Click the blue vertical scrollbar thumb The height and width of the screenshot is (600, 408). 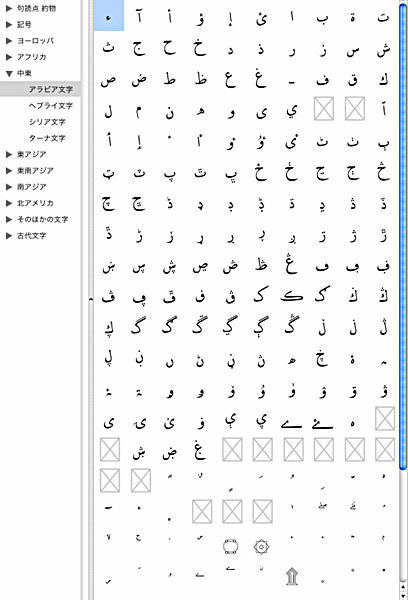click(403, 236)
